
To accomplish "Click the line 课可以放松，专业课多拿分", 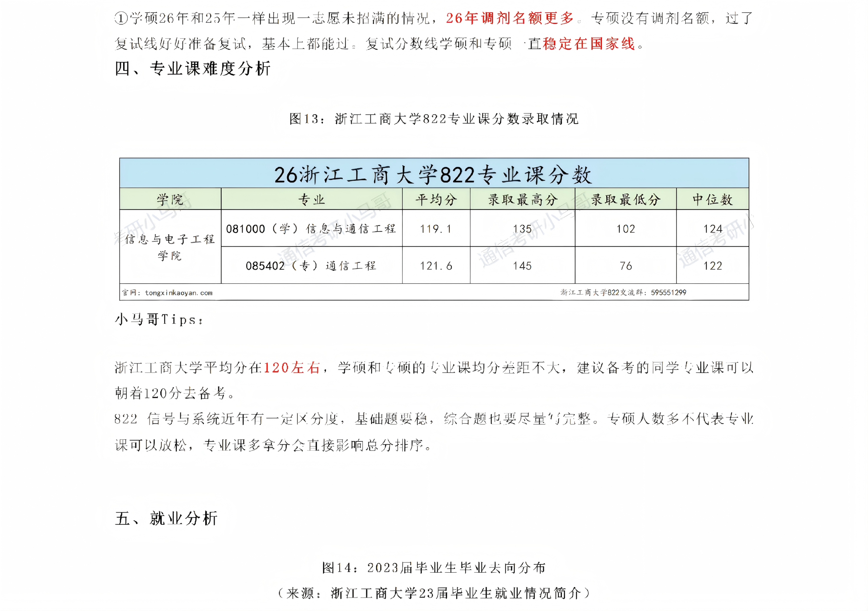I will [x=273, y=445].
